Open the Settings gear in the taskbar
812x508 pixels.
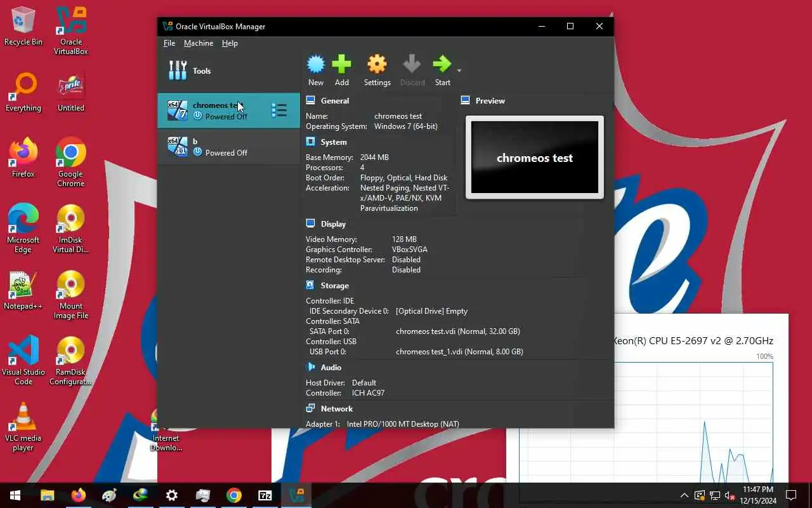(x=172, y=495)
